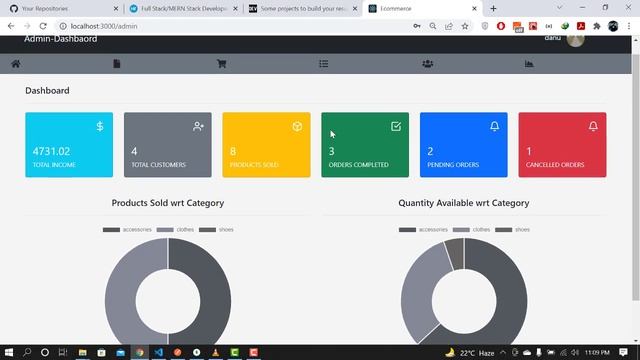The image size is (640, 360).
Task: Open the Total Customers card
Action: (x=168, y=145)
